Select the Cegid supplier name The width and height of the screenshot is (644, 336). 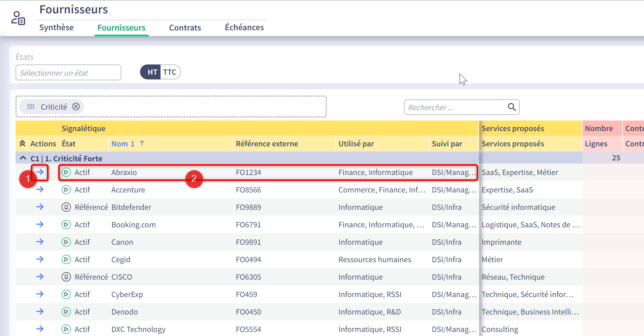[121, 260]
